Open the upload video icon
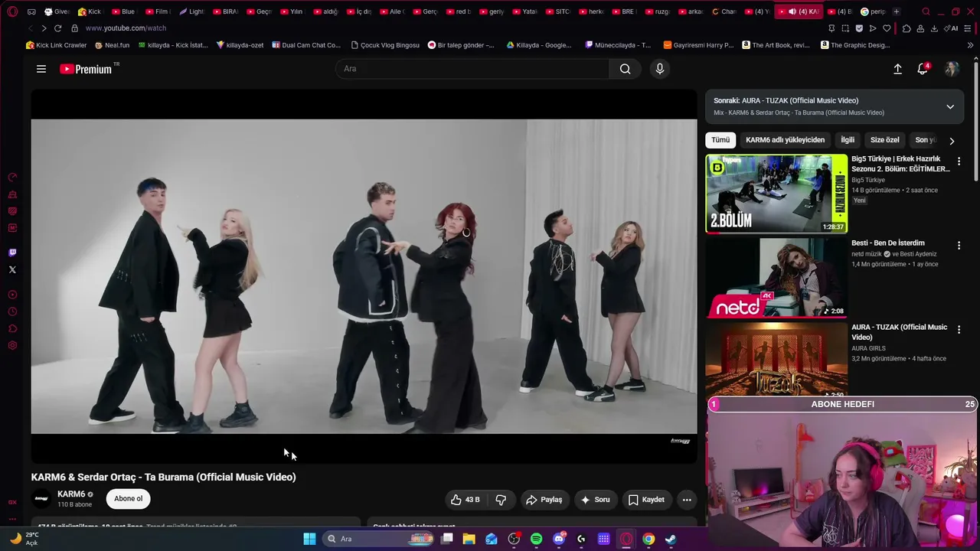 tap(897, 69)
